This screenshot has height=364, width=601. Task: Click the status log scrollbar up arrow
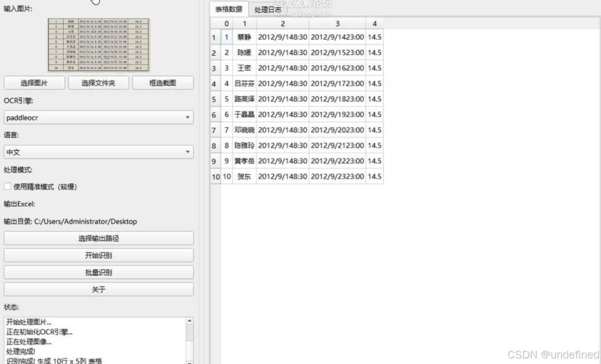click(189, 321)
